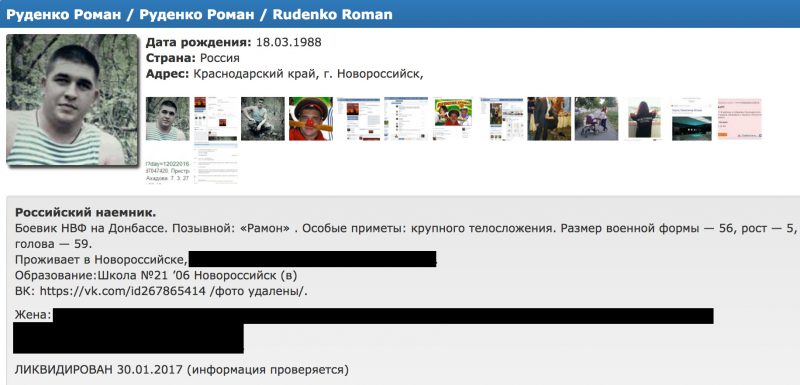Image resolution: width=800 pixels, height=385 pixels.
Task: Click the Страна: Россия field
Action: click(193, 58)
